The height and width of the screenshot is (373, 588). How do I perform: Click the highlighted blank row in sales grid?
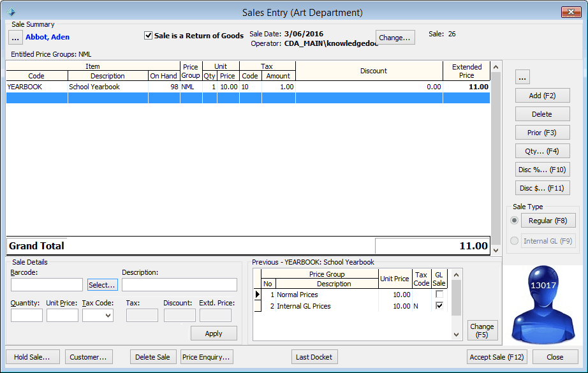pyautogui.click(x=248, y=98)
